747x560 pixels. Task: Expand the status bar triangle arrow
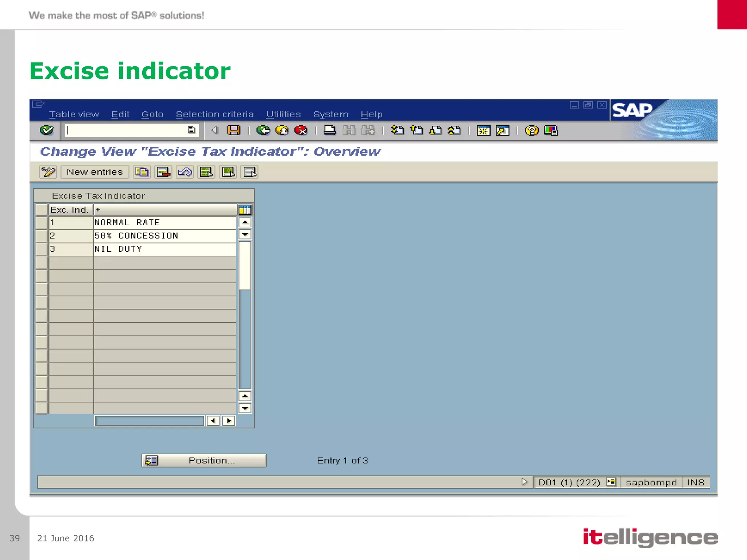click(x=524, y=482)
